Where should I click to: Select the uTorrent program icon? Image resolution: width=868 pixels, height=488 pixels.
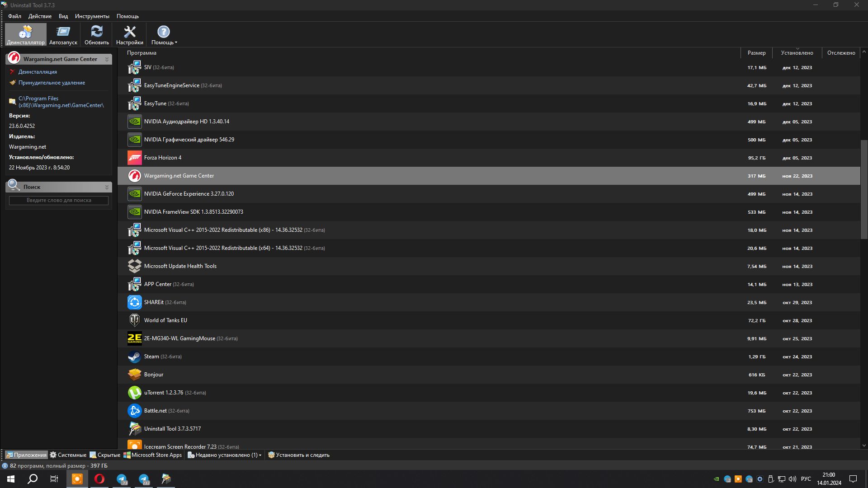(134, 393)
